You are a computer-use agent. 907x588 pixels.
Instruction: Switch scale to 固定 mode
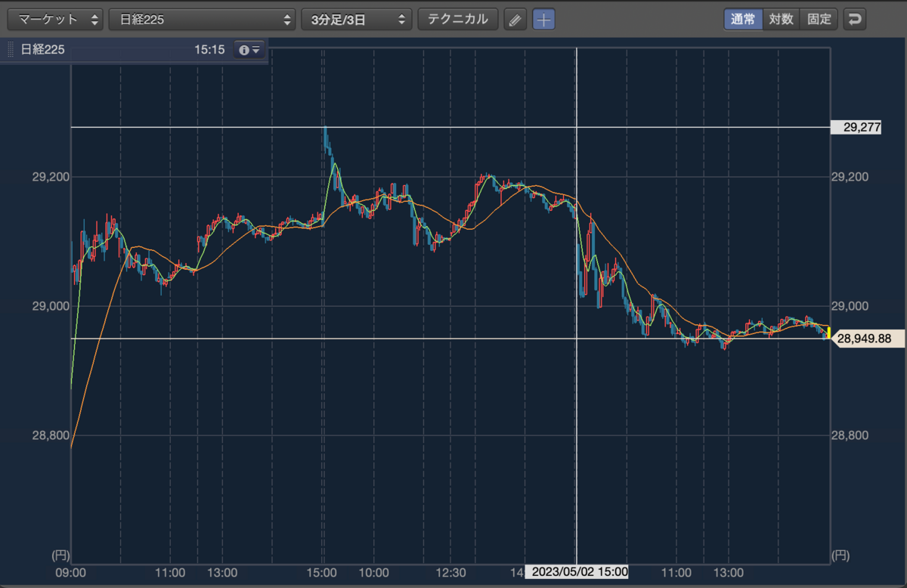pos(819,20)
